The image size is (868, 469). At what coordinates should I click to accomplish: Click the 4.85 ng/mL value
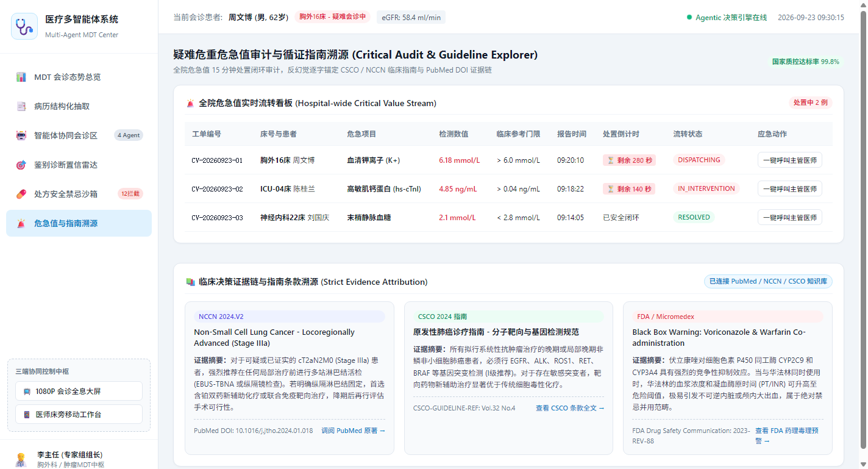(x=457, y=189)
